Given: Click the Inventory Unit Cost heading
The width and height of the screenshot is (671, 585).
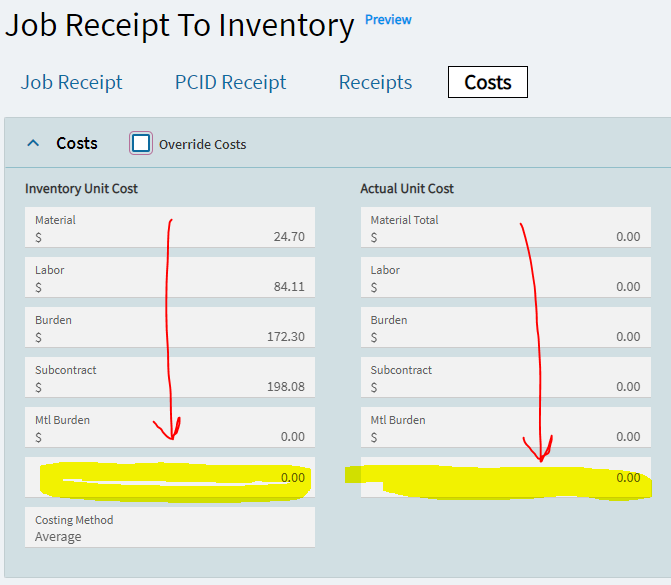Looking at the screenshot, I should pyautogui.click(x=81, y=189).
